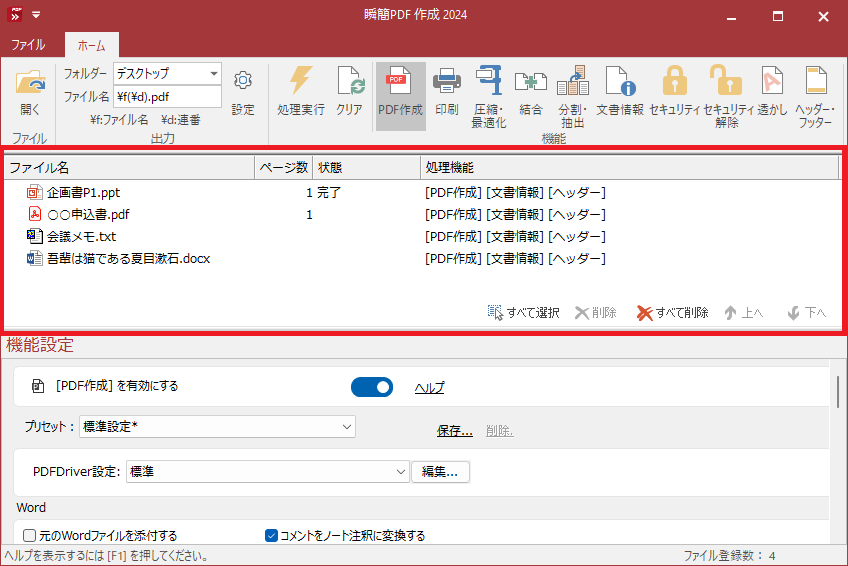This screenshot has height=566, width=848.
Task: Open the quick access dropdown arrow in title bar
Action: point(36,15)
